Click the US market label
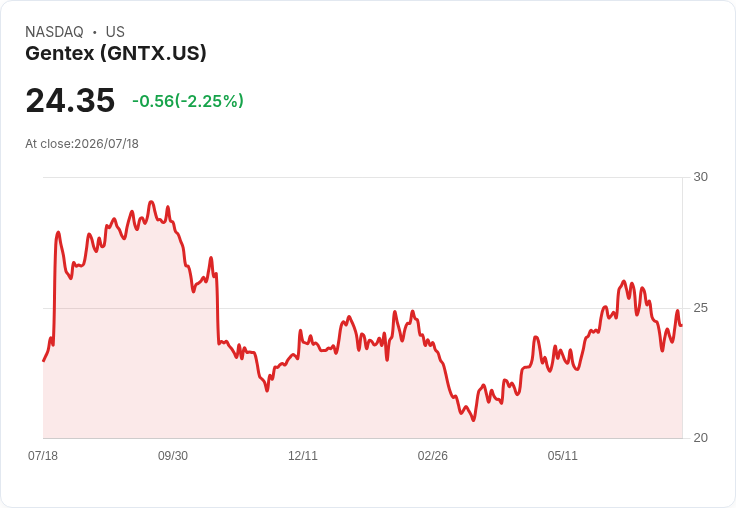The image size is (736, 508). [115, 32]
